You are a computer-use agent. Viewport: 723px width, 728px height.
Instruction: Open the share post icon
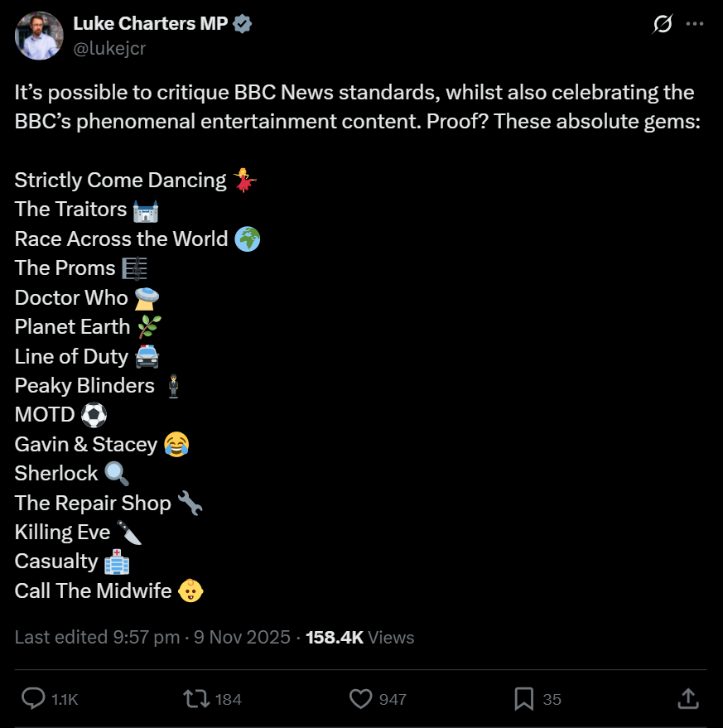[x=687, y=699]
